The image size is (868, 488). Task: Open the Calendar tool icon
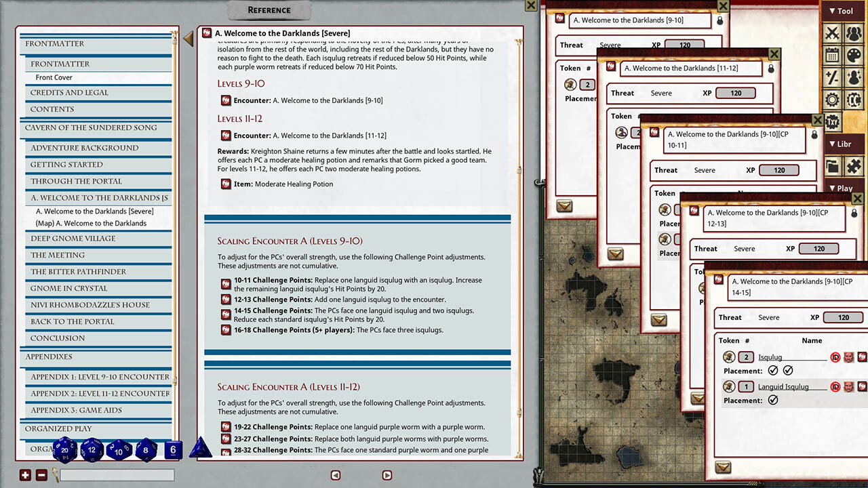pyautogui.click(x=833, y=56)
